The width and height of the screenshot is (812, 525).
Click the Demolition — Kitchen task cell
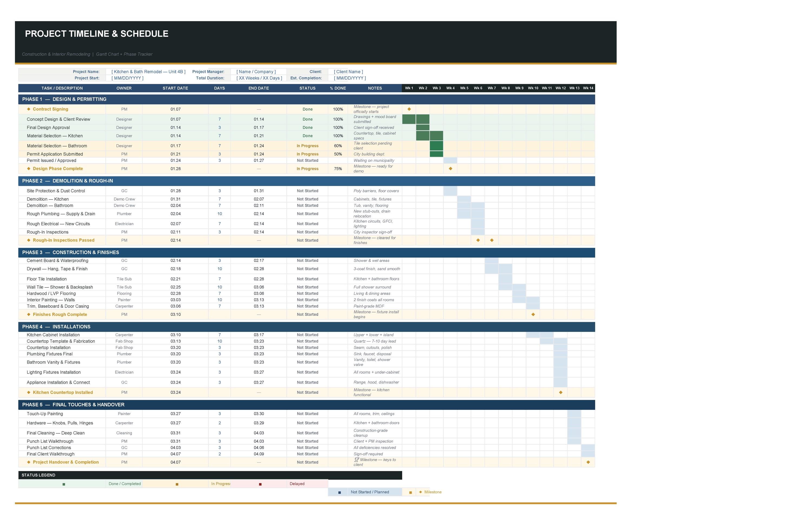click(62, 199)
